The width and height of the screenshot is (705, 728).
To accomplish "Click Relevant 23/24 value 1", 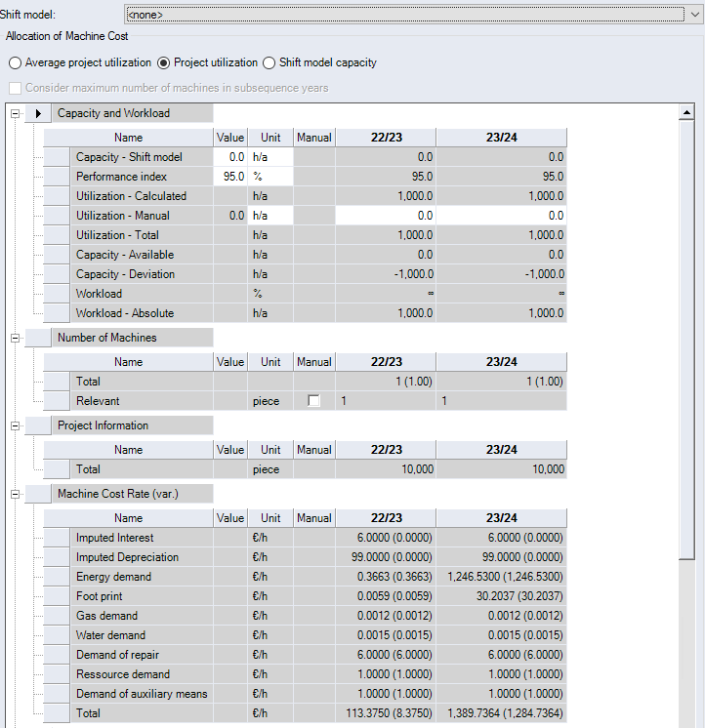I will pyautogui.click(x=501, y=401).
